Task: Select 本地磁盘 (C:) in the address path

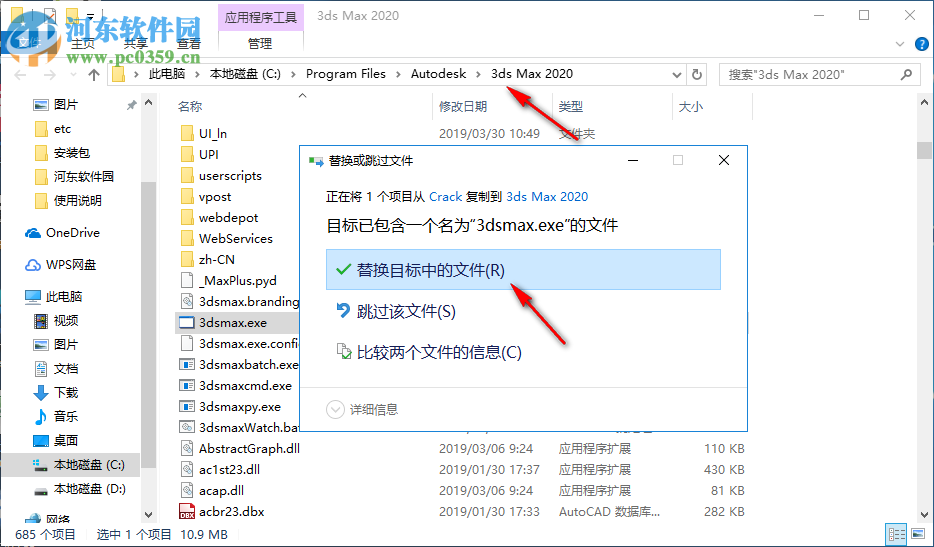Action: coord(245,74)
